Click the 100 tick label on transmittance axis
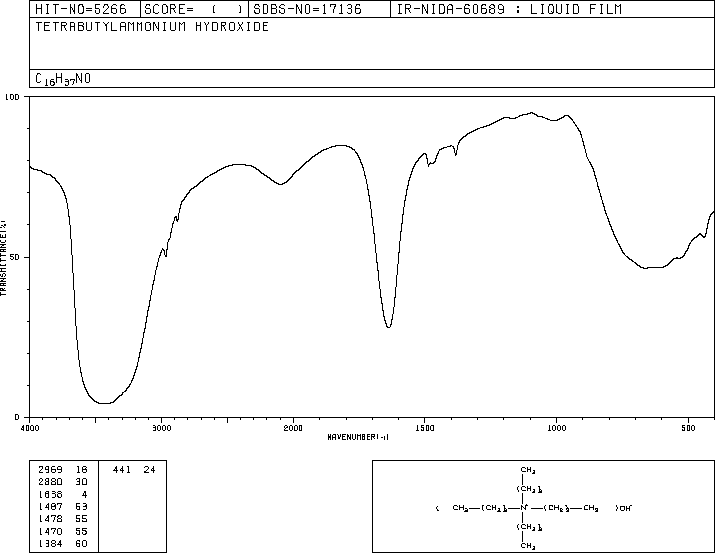The height and width of the screenshot is (553, 715). (x=12, y=97)
